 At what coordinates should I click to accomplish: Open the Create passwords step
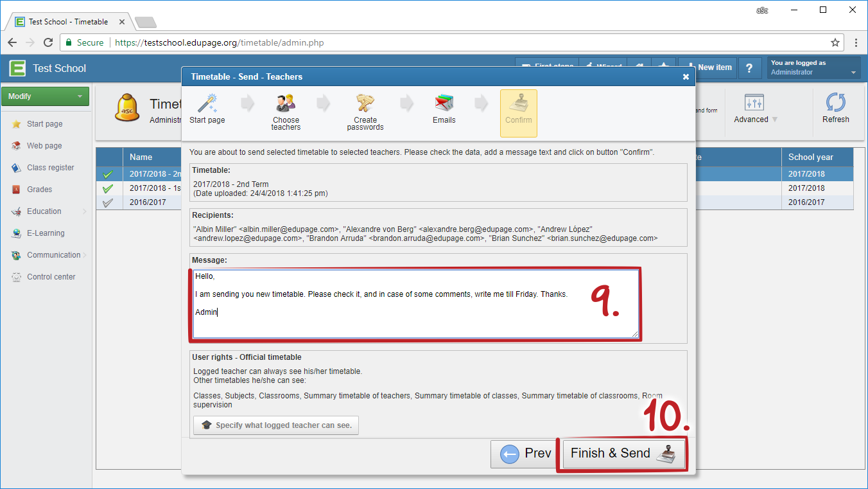pos(365,104)
